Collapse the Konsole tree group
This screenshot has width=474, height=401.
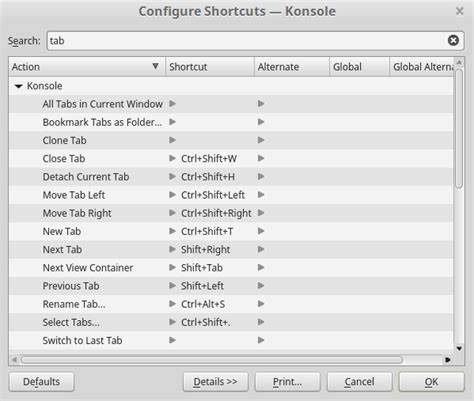click(18, 86)
